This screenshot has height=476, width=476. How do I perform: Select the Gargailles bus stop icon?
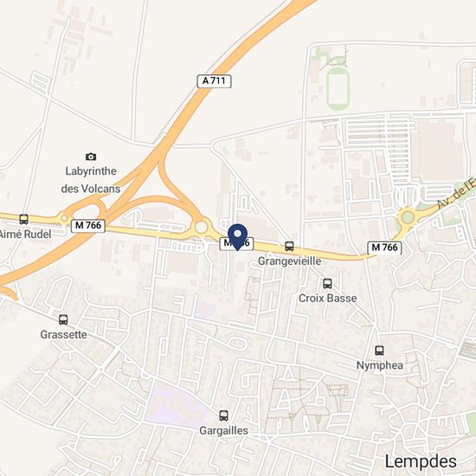click(x=224, y=415)
